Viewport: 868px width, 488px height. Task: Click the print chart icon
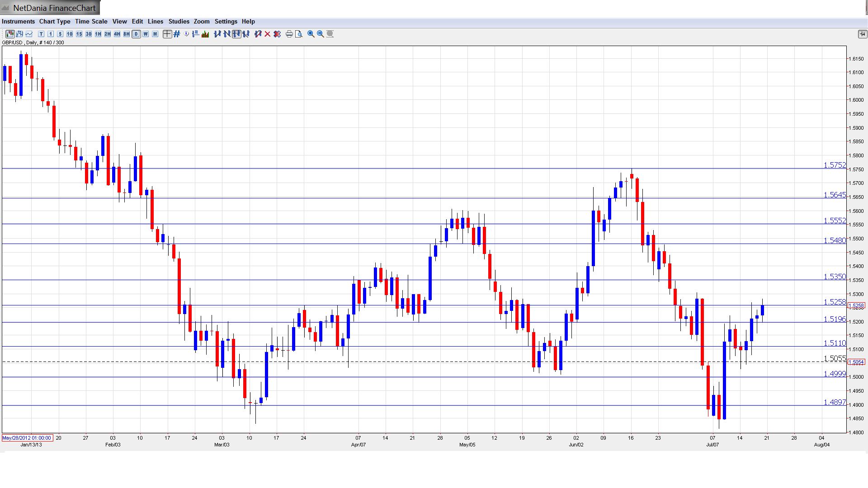[289, 34]
